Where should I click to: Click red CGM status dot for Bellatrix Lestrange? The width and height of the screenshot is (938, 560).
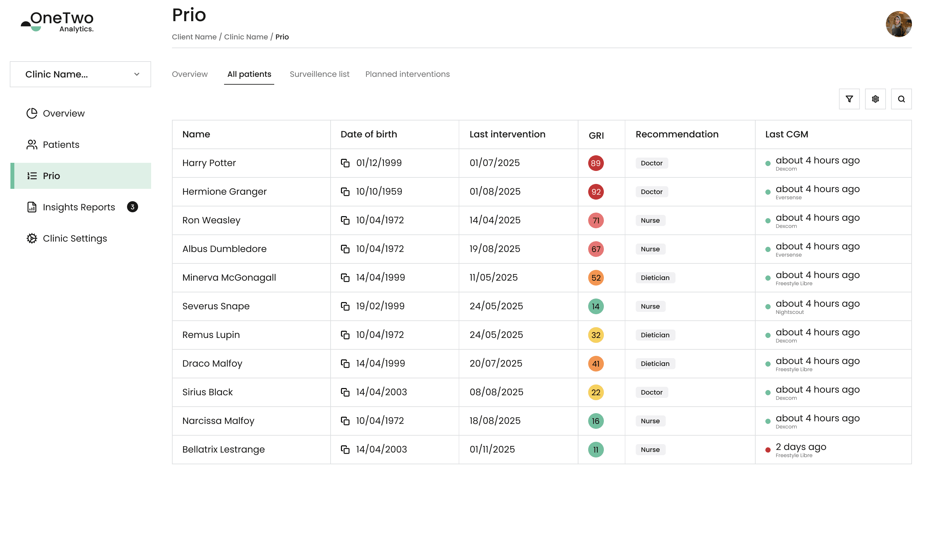pos(768,450)
